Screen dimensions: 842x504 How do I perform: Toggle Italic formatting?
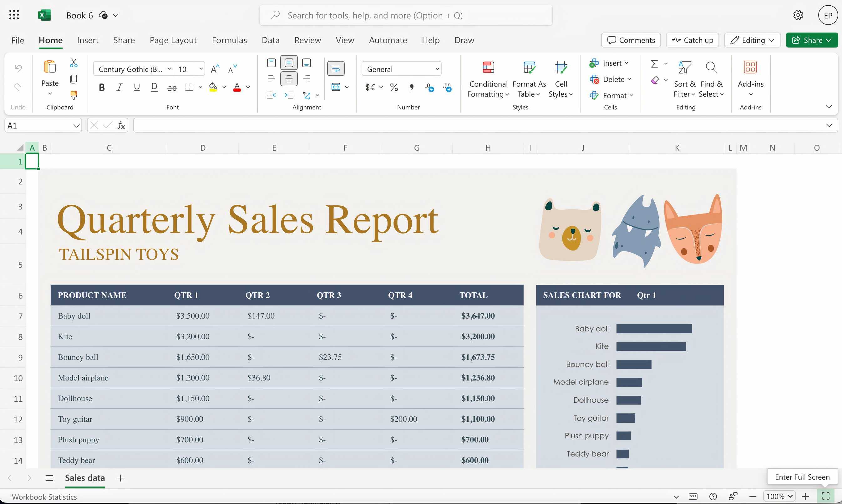(x=119, y=88)
